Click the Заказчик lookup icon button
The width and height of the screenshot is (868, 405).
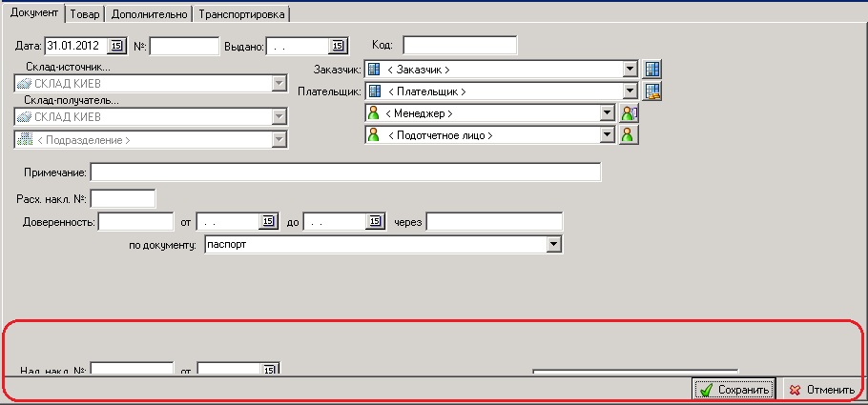tap(652, 70)
